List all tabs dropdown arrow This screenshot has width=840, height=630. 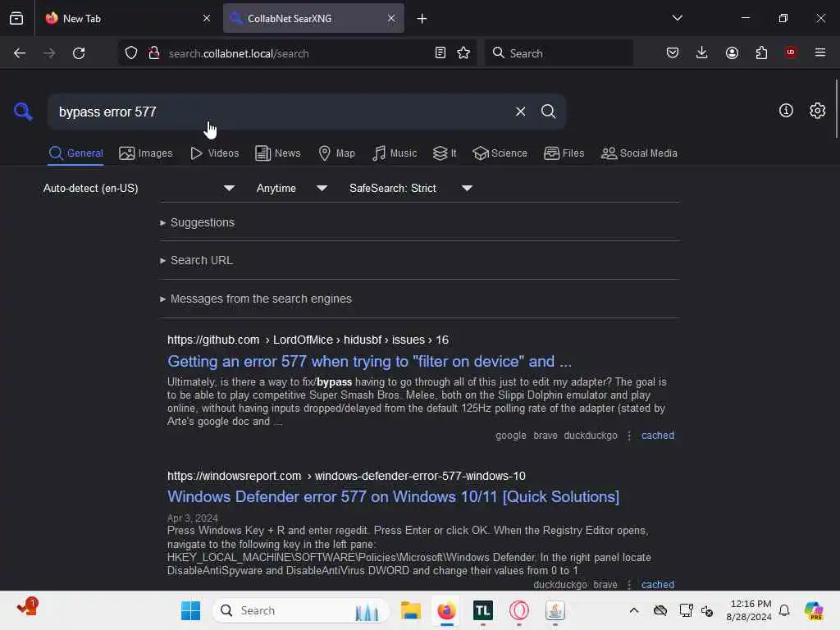677,18
